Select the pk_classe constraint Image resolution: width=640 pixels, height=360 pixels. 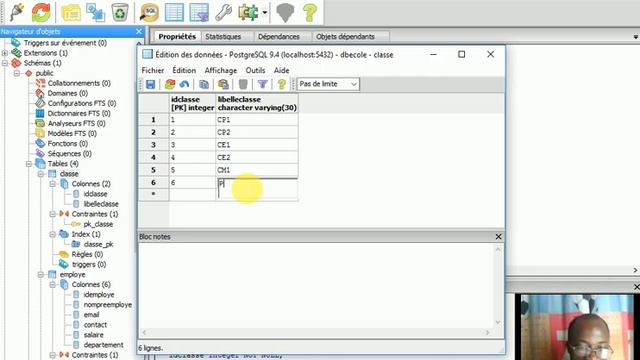pyautogui.click(x=98, y=224)
